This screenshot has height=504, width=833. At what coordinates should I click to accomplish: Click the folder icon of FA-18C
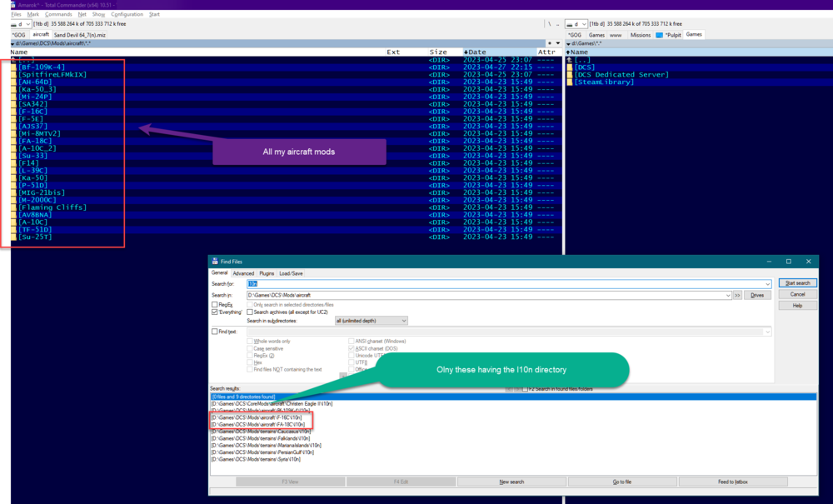click(x=14, y=141)
